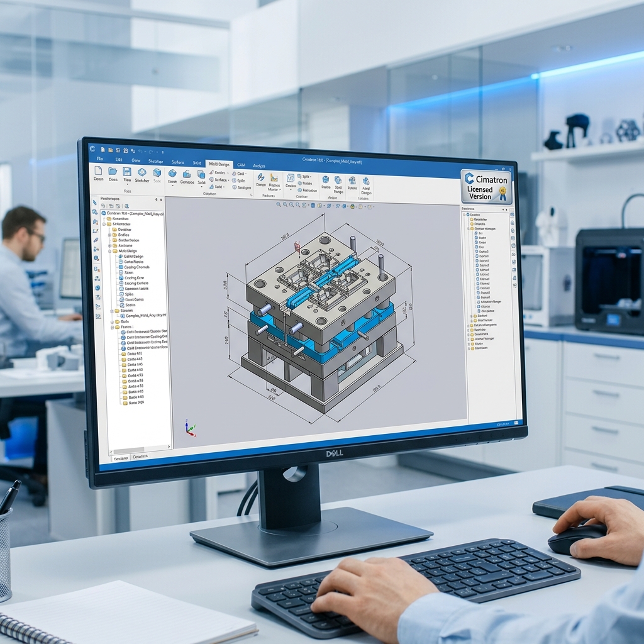Switch to the first bottom tab of tree panel

click(x=121, y=458)
